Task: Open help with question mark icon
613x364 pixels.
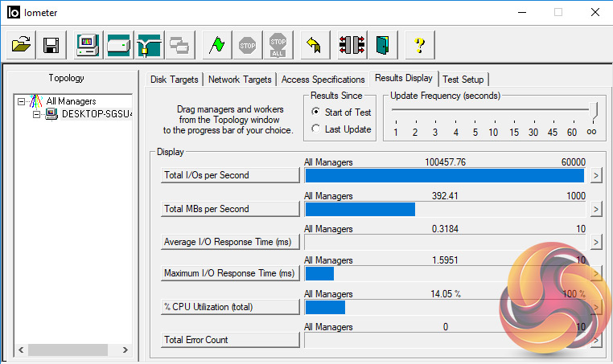Action: (x=419, y=45)
